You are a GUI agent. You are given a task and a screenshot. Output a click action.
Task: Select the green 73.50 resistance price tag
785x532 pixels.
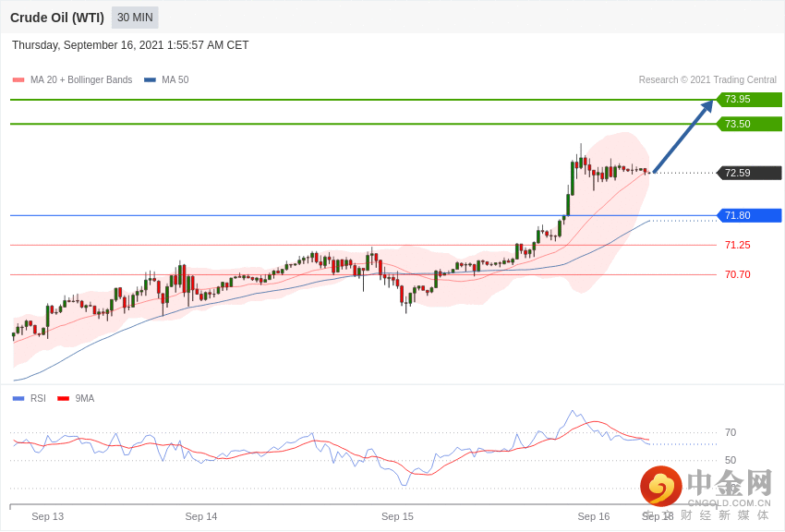(x=749, y=124)
